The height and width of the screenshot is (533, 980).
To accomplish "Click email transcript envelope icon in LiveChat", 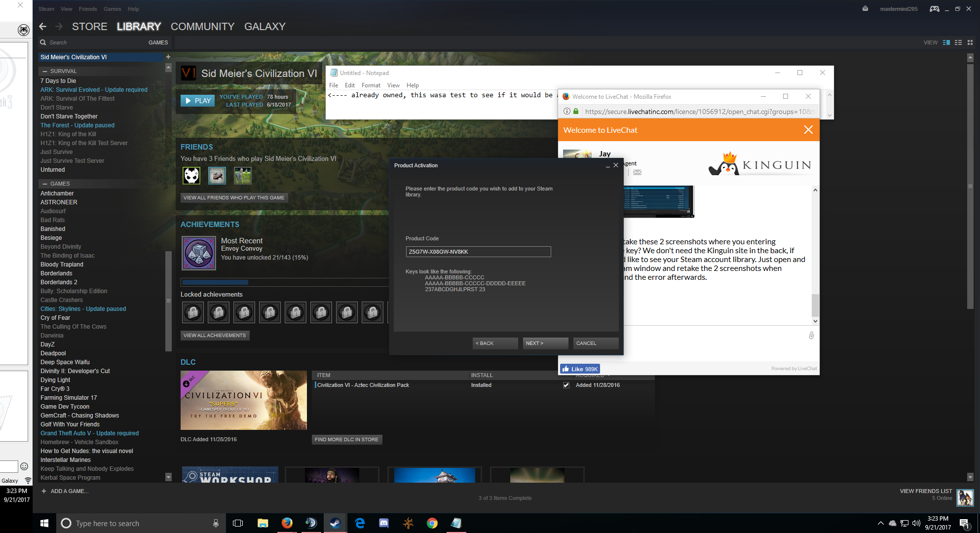I will coord(637,172).
